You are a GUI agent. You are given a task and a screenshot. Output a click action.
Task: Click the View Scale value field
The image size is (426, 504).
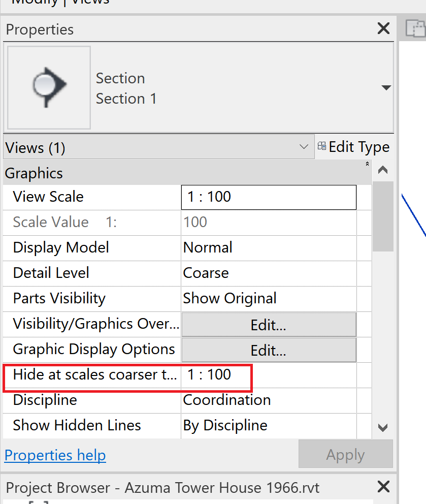tap(269, 197)
